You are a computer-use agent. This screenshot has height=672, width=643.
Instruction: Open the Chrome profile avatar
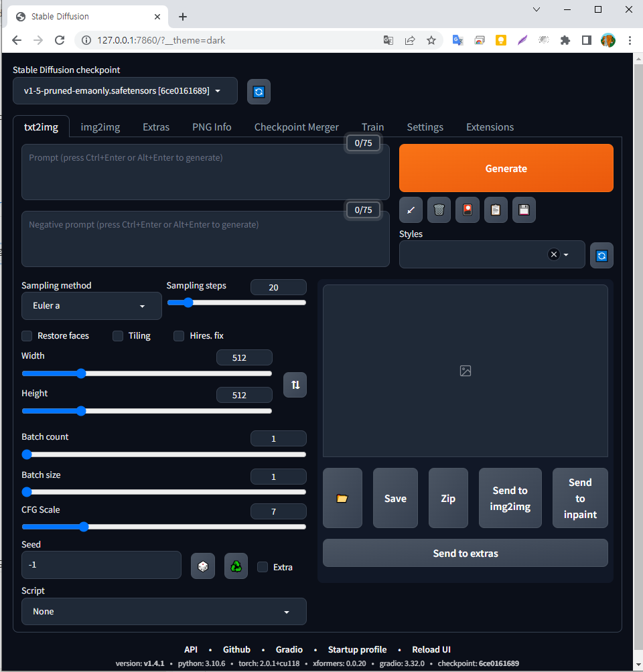click(x=608, y=40)
